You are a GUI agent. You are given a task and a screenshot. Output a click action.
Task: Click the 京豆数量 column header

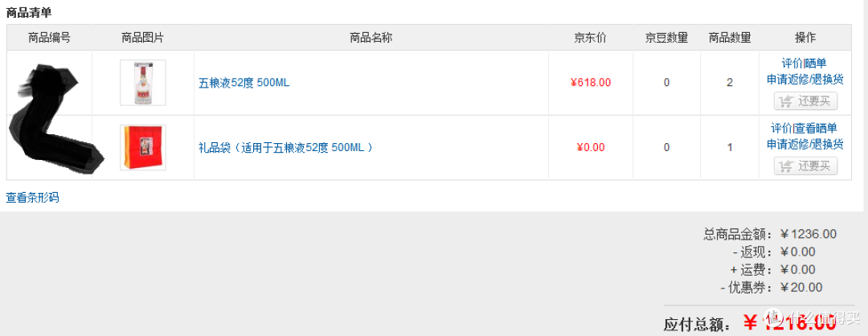click(666, 38)
